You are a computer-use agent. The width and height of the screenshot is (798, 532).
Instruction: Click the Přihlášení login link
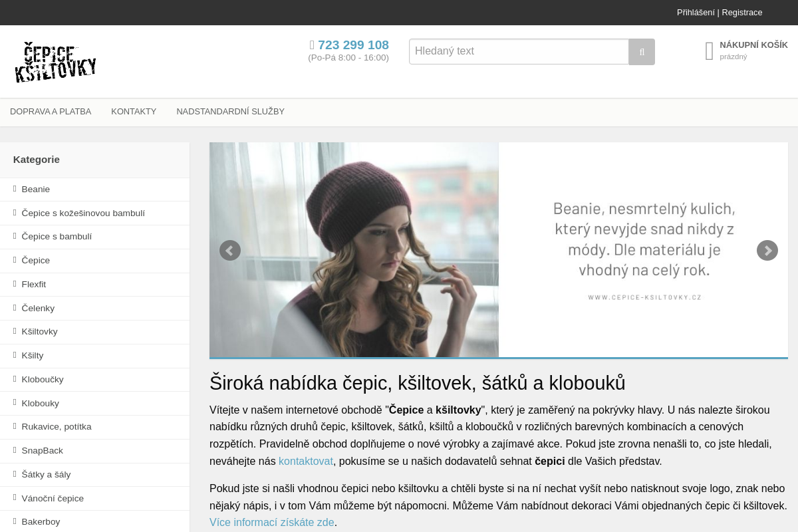[696, 13]
